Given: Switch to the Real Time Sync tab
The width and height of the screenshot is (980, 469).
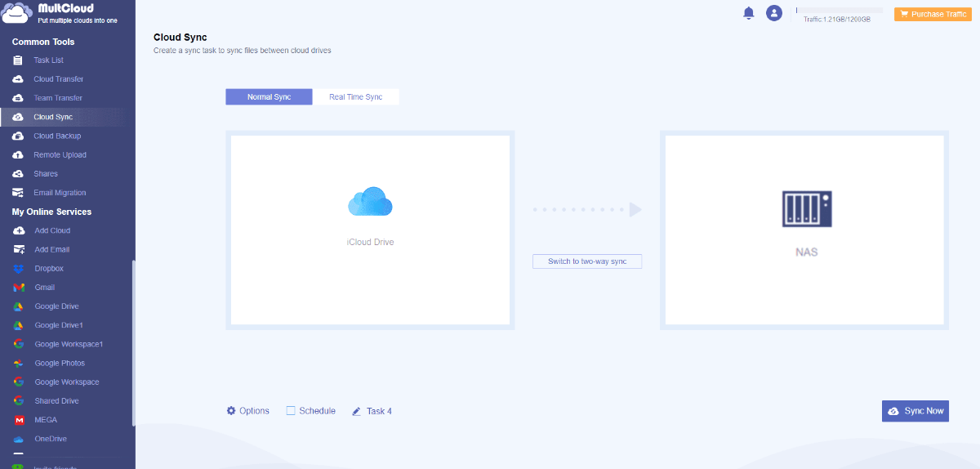Looking at the screenshot, I should [x=356, y=97].
